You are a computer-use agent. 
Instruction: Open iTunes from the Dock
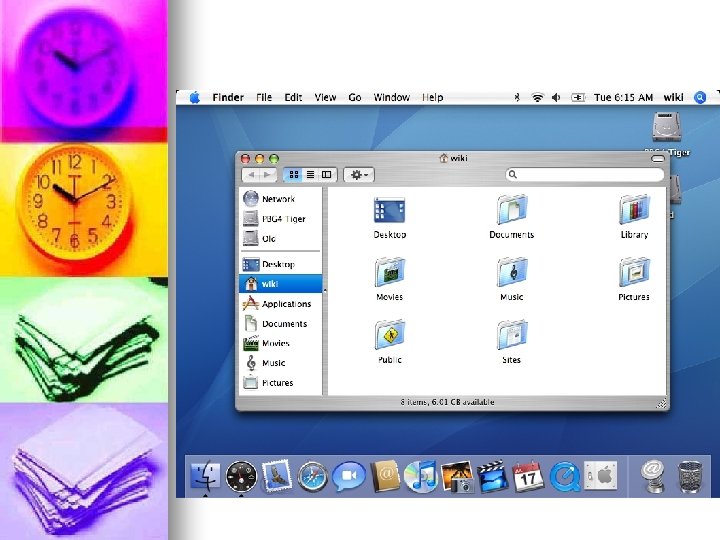421,476
